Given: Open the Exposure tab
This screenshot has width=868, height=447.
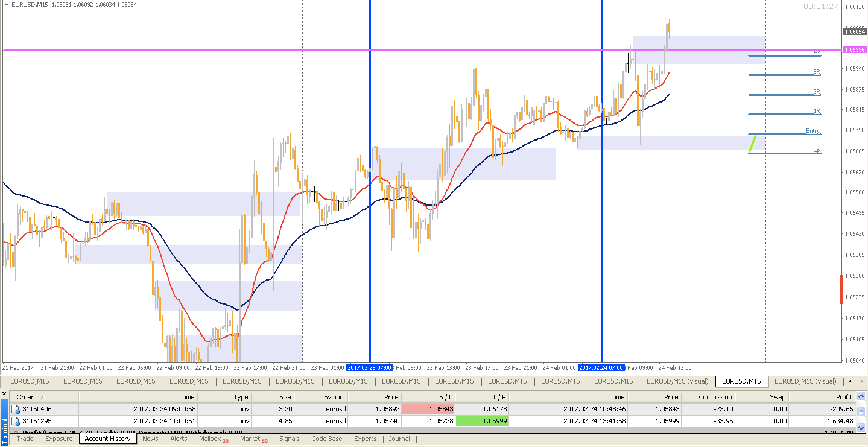Looking at the screenshot, I should point(59,439).
